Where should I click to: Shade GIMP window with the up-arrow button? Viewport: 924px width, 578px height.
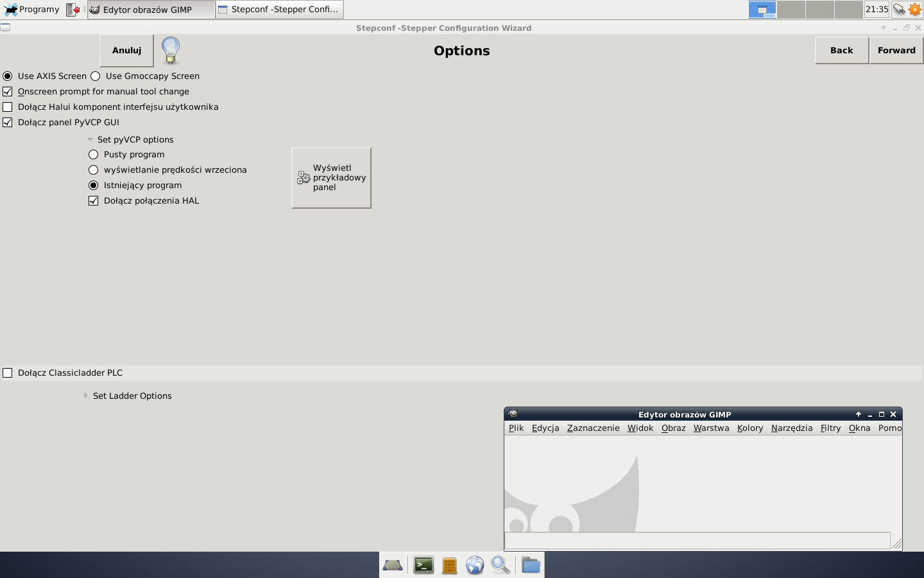pyautogui.click(x=859, y=414)
